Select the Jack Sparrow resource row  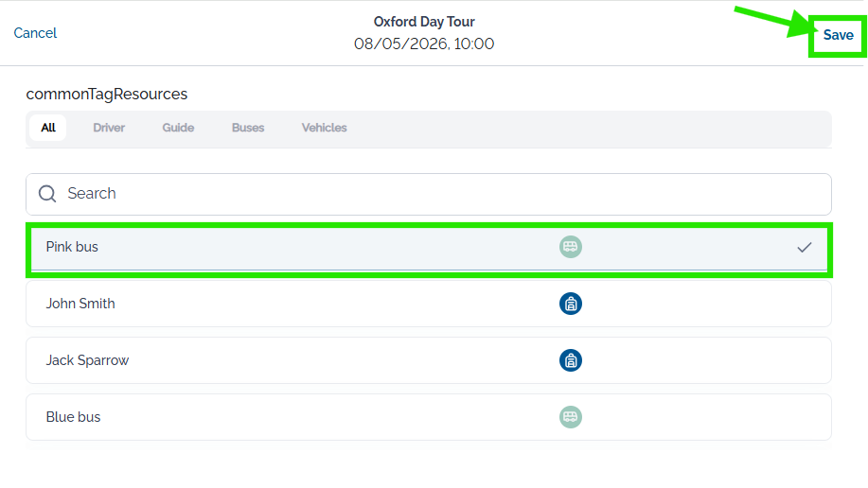429,360
